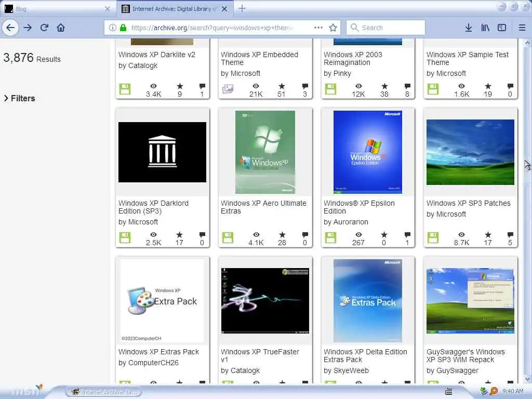
Task: Open the magnifier tray icon
Action: [494, 391]
